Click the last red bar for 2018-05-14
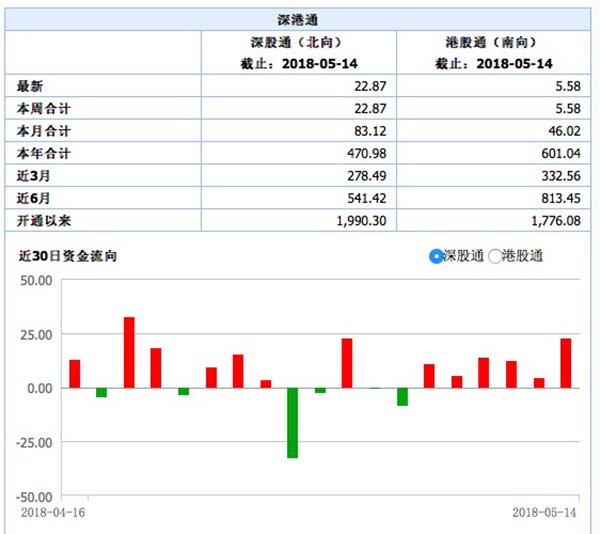Image resolution: width=600 pixels, height=534 pixels. pyautogui.click(x=566, y=363)
